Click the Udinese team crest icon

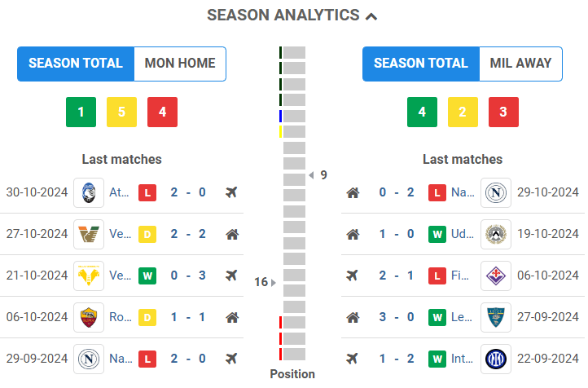tap(496, 235)
